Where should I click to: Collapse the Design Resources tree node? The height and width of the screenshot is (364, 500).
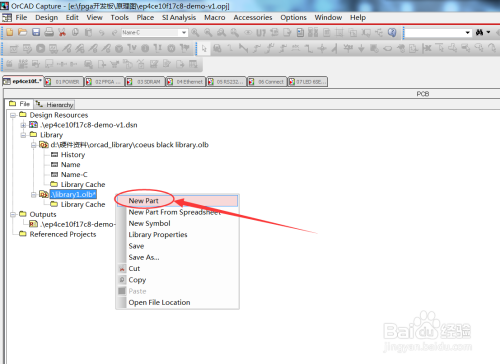13,115
